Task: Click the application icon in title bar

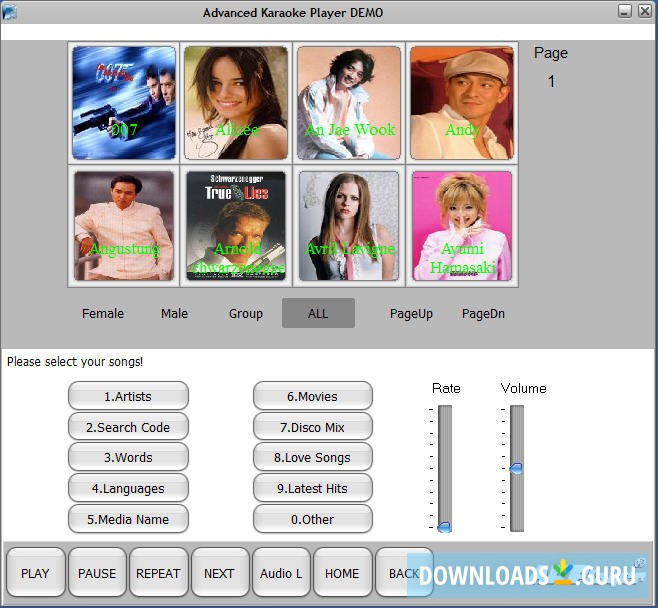Action: coord(9,12)
